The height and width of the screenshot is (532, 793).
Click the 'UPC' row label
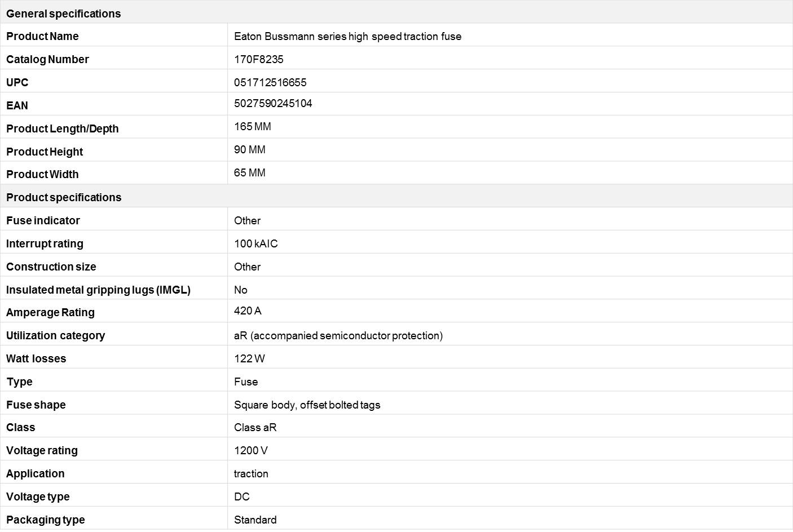click(x=17, y=82)
